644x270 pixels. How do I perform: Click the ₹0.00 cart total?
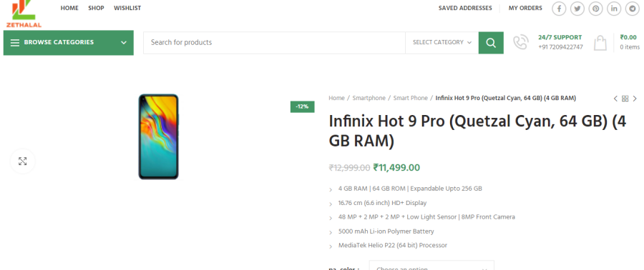[x=628, y=37]
